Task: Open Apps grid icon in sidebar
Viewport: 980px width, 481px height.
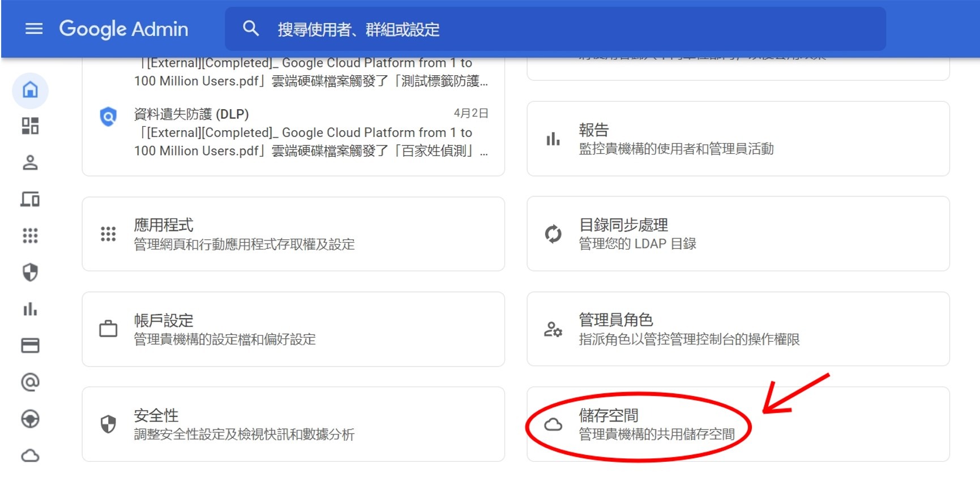Action: tap(30, 235)
